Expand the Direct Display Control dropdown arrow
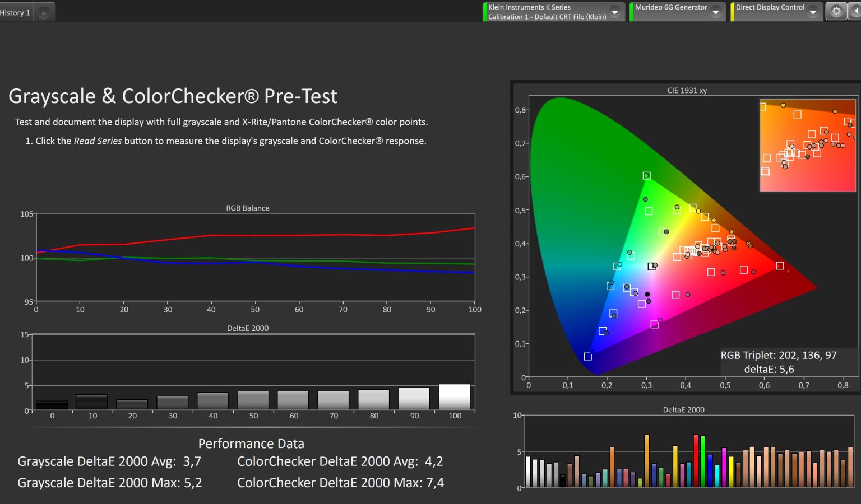 [x=813, y=12]
